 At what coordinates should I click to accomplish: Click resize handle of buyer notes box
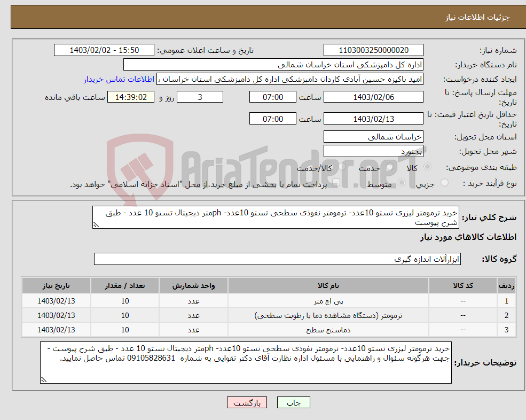(x=44, y=380)
